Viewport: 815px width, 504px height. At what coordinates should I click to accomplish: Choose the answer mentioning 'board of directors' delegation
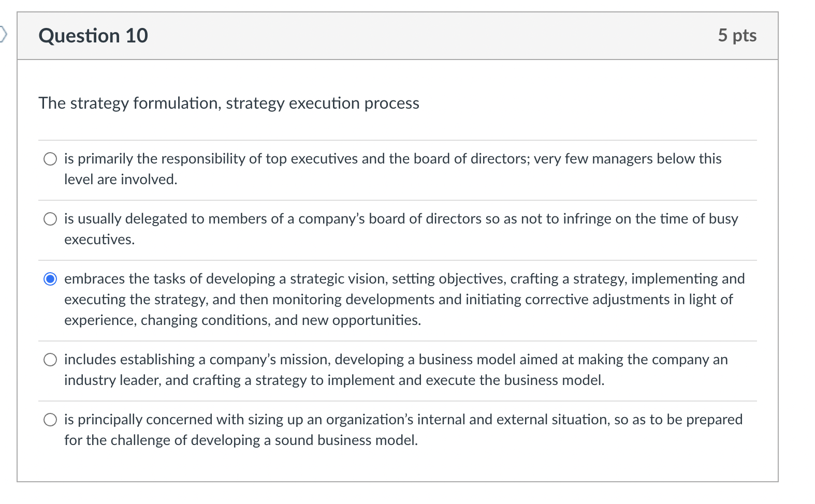coord(50,218)
